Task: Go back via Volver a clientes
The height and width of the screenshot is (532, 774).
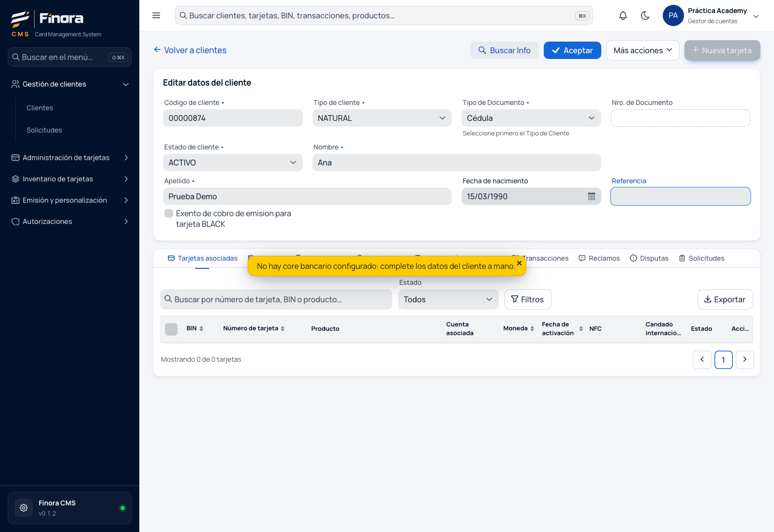Action: point(190,50)
